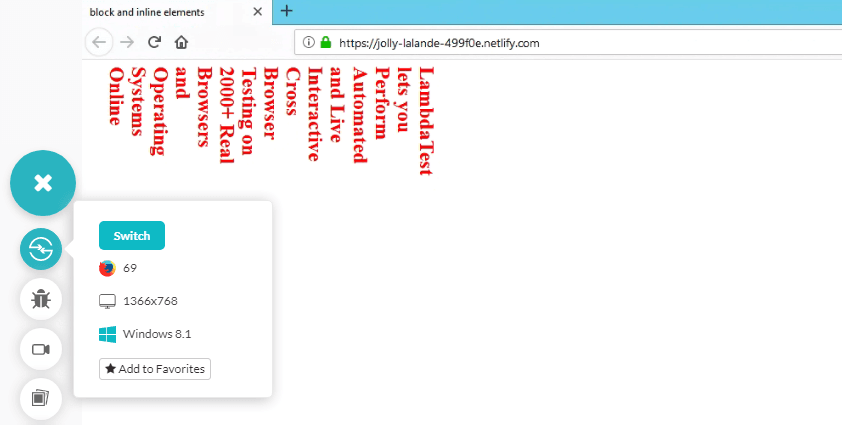
Task: Click the vertical 'Cross' red text
Action: point(293,91)
